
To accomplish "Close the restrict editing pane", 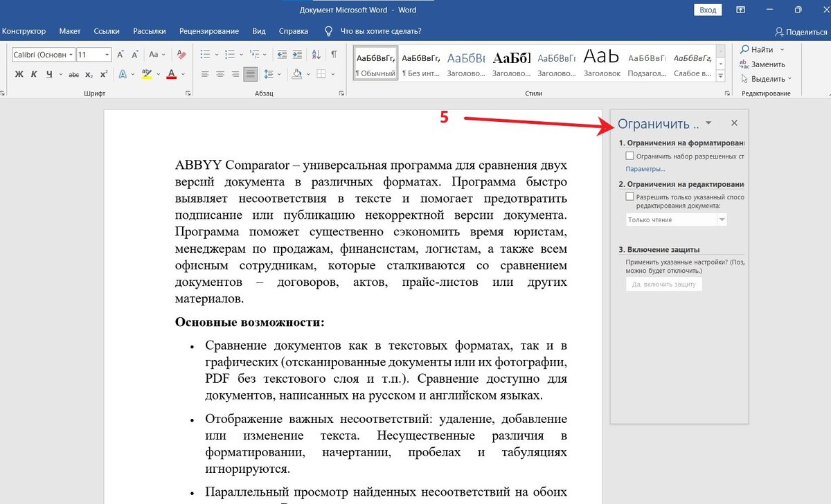I will [x=735, y=123].
